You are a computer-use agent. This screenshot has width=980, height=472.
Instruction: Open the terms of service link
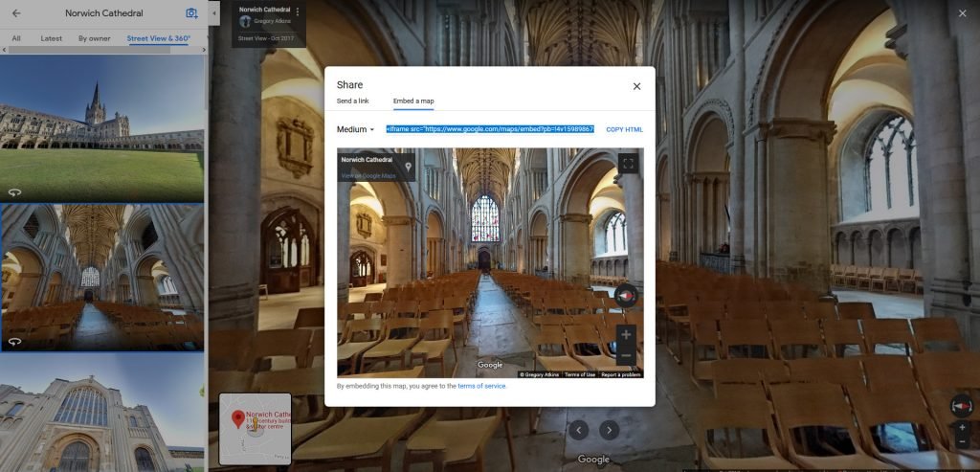pos(481,386)
